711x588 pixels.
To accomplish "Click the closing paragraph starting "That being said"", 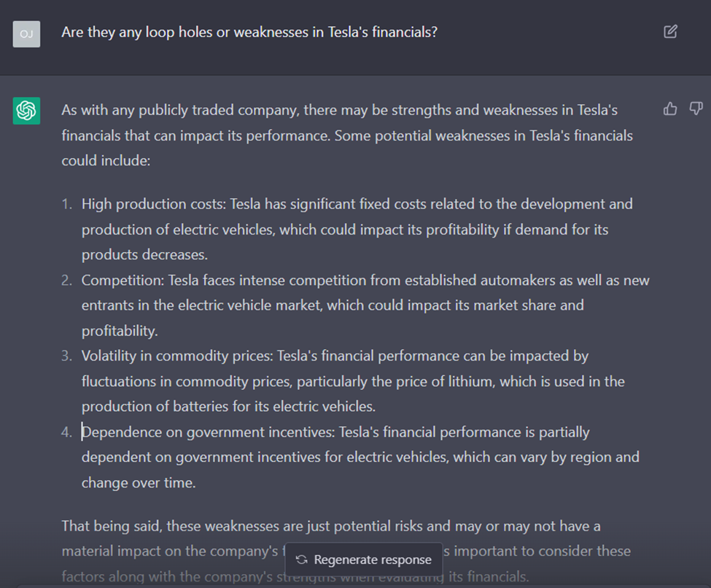I will (x=331, y=526).
